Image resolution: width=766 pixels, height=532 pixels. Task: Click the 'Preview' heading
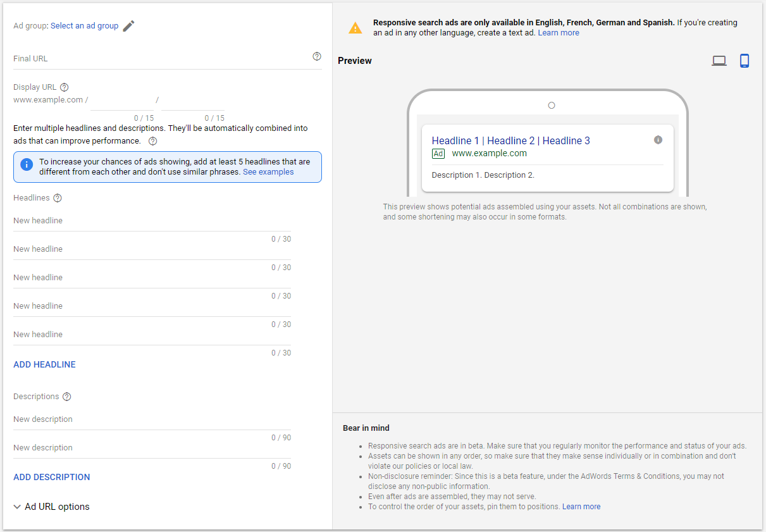(x=355, y=61)
